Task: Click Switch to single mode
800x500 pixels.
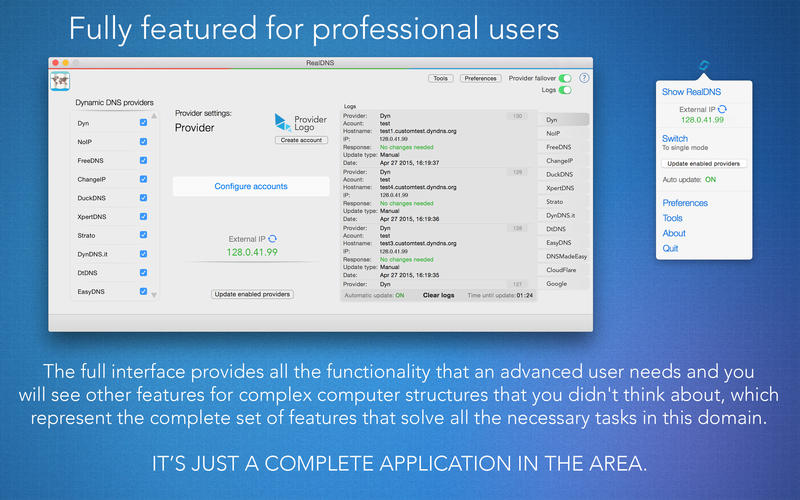Action: [x=685, y=142]
